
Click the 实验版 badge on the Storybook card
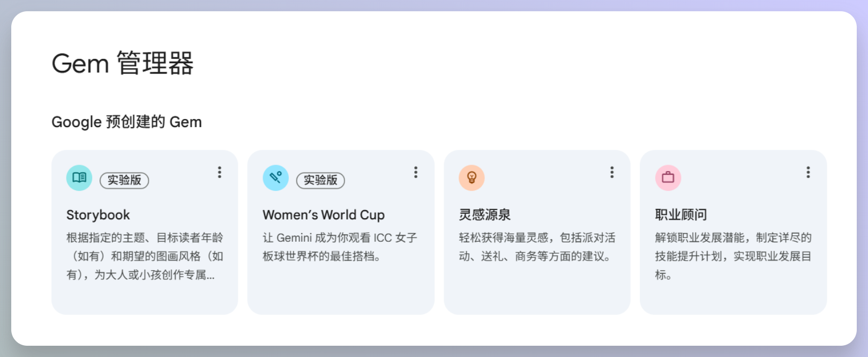pos(124,181)
